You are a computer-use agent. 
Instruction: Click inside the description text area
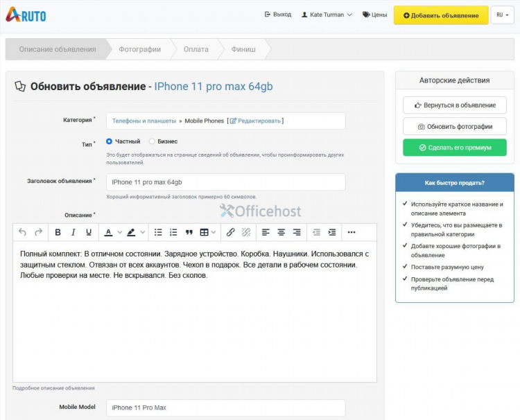click(x=195, y=312)
